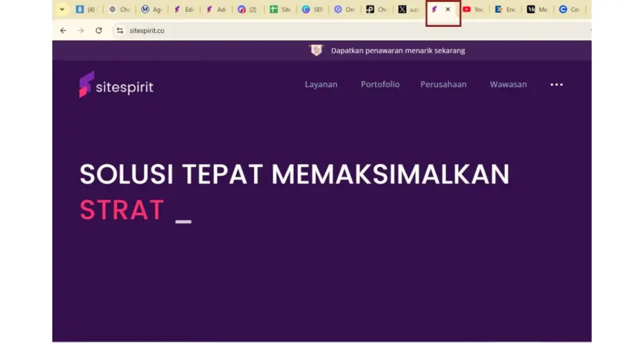Go back to the previous page
This screenshot has height=343, width=644.
click(x=63, y=30)
